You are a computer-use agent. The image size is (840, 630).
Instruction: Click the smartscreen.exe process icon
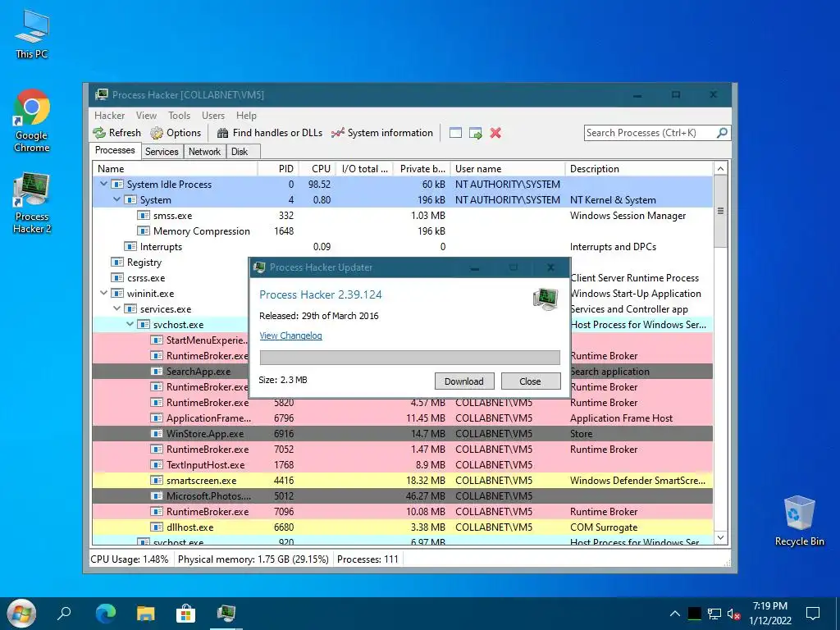point(157,481)
